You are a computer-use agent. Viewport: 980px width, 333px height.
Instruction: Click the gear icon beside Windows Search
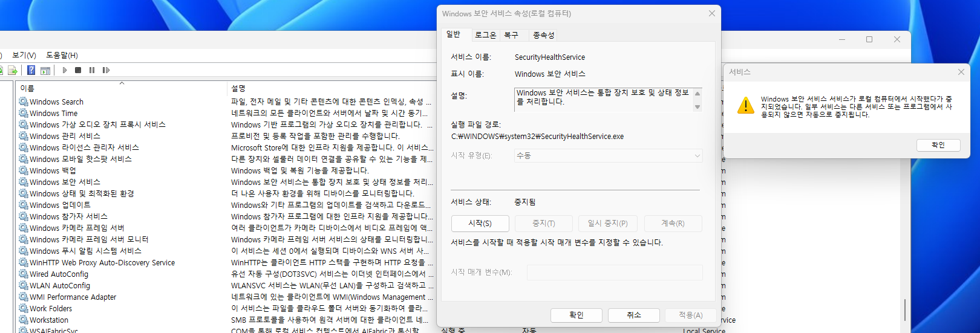[24, 102]
